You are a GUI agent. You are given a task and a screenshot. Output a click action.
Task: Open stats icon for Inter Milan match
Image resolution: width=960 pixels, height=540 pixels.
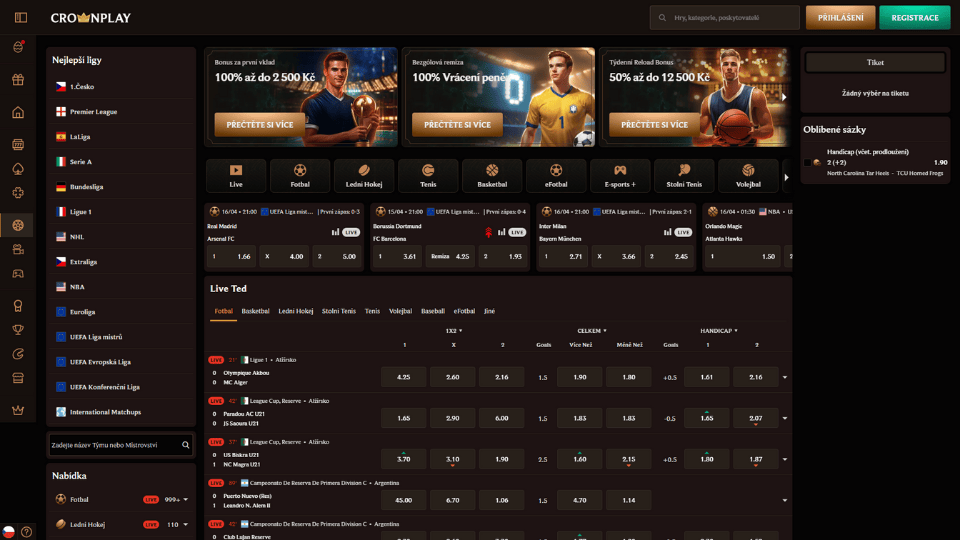click(x=667, y=232)
